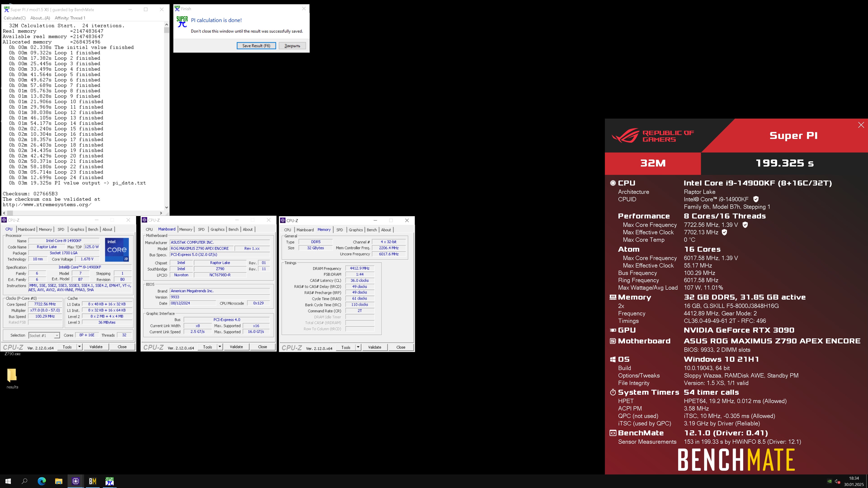Click the OS Windows icon in BenchMate
The height and width of the screenshot is (488, 868).
[x=613, y=359]
